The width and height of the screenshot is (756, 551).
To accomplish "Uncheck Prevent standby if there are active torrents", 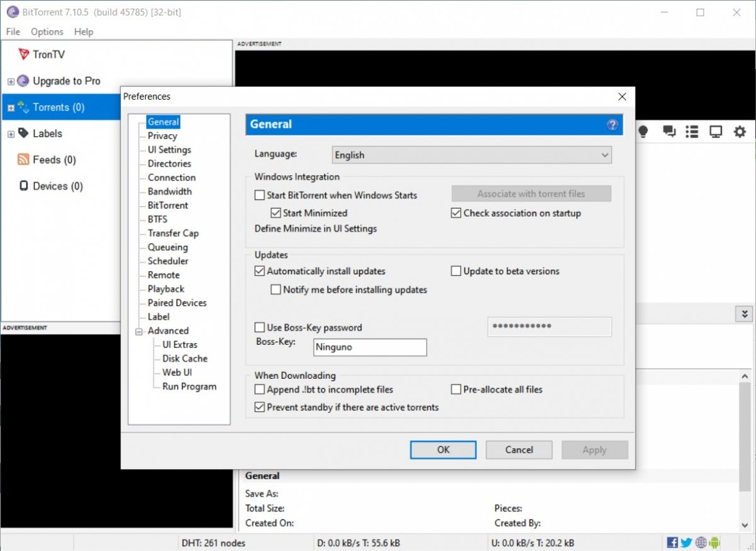I will [x=260, y=407].
